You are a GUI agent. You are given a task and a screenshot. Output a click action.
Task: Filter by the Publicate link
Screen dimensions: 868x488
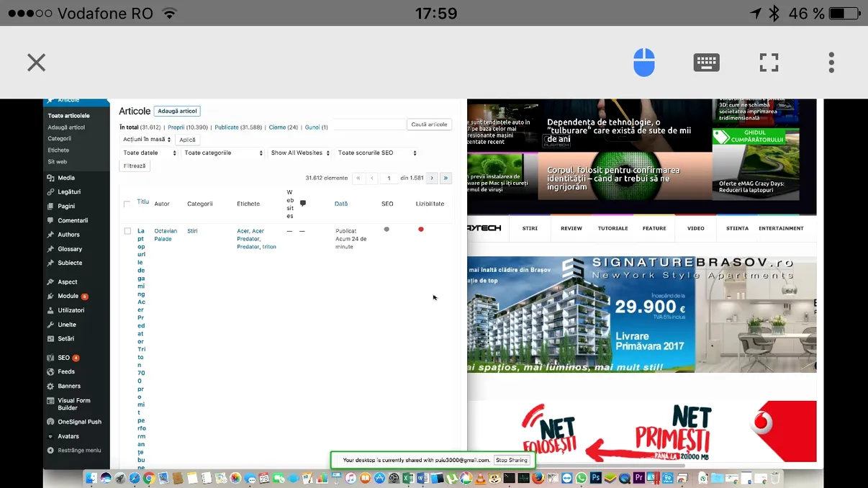click(227, 127)
